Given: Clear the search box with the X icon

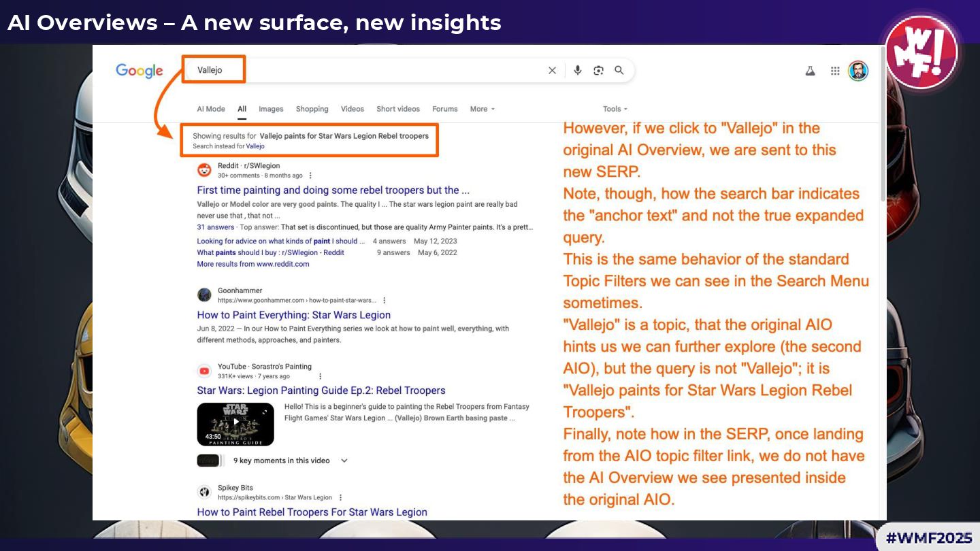Looking at the screenshot, I should 552,70.
